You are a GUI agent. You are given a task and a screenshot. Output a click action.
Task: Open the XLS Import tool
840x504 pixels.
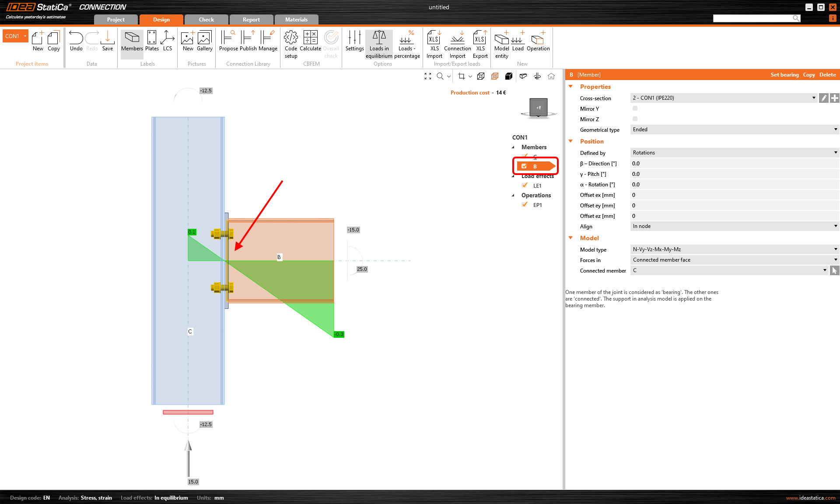tap(434, 42)
